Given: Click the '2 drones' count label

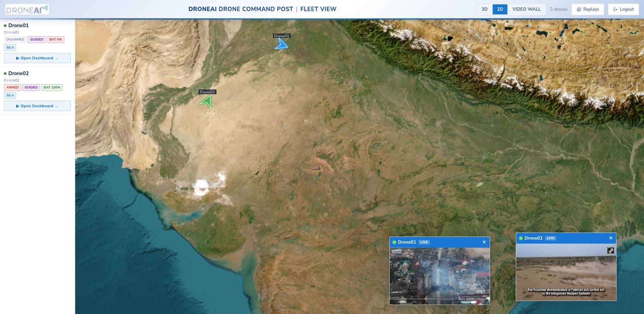Looking at the screenshot, I should (x=559, y=9).
